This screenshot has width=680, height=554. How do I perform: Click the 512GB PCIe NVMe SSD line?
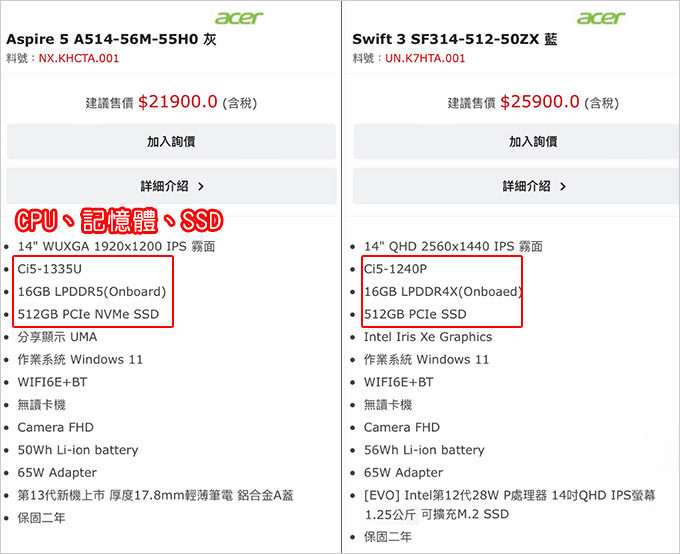[x=88, y=314]
